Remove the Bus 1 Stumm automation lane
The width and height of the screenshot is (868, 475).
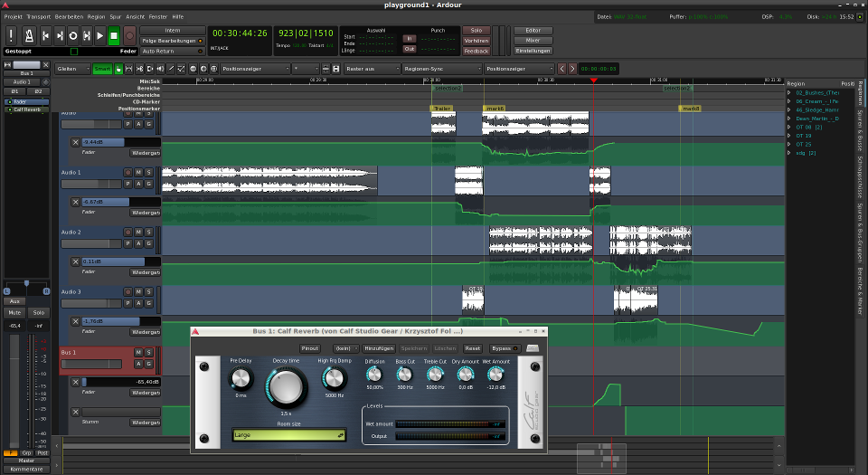[x=76, y=412]
